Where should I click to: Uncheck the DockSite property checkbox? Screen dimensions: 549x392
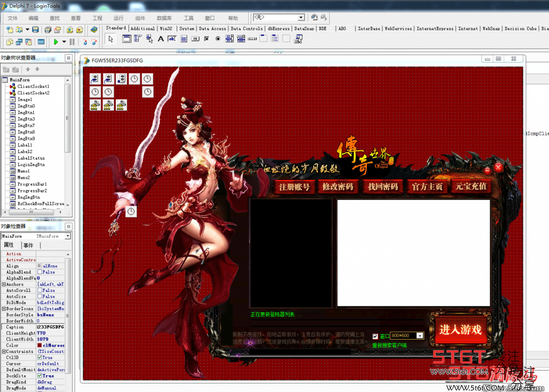(40, 376)
